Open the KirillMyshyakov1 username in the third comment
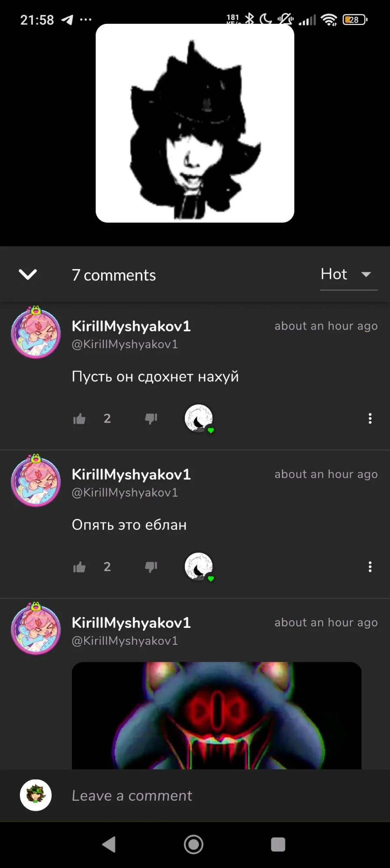 point(131,623)
